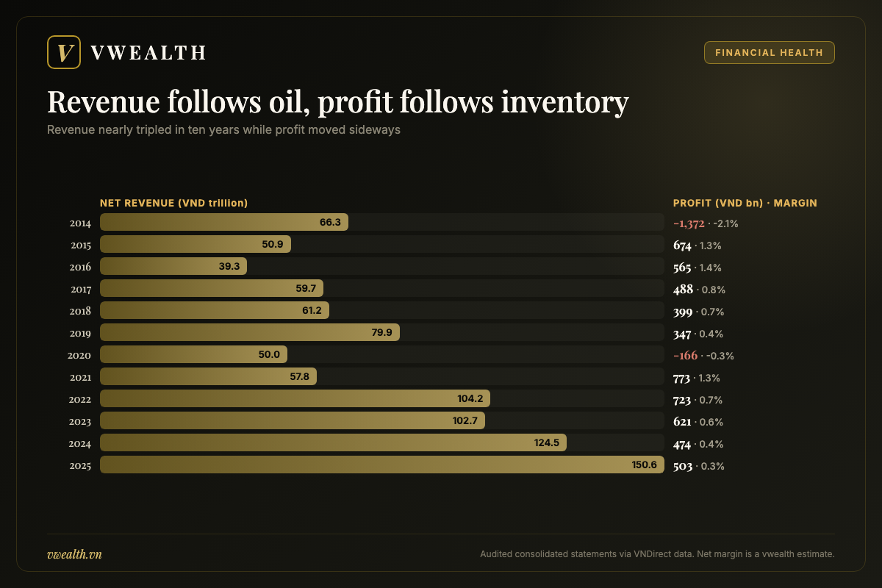This screenshot has height=588, width=882.
Task: Select the 2015 bar labeled 50.9
Action: [x=196, y=244]
